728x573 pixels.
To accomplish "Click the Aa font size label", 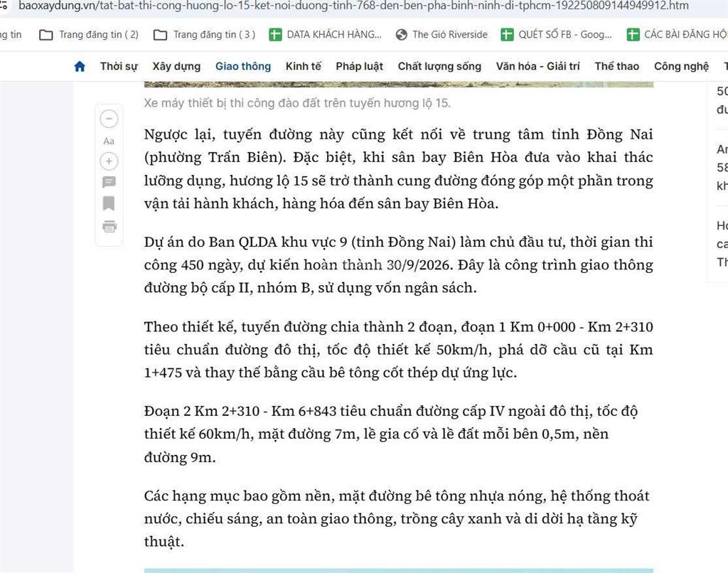I will pyautogui.click(x=109, y=141).
